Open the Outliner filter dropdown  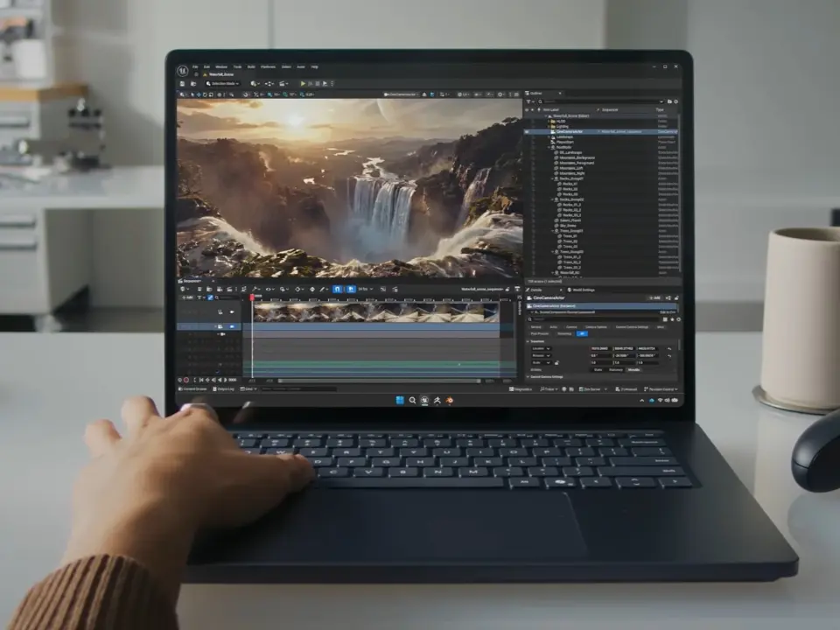(x=530, y=101)
